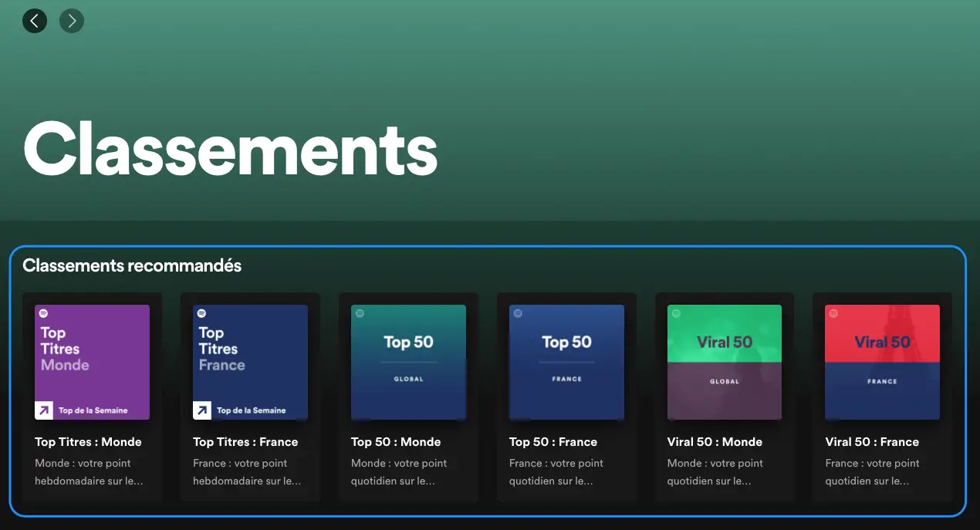Screen dimensions: 980x530
Task: Open the Viral 50 Global cover art
Action: pyautogui.click(x=725, y=362)
